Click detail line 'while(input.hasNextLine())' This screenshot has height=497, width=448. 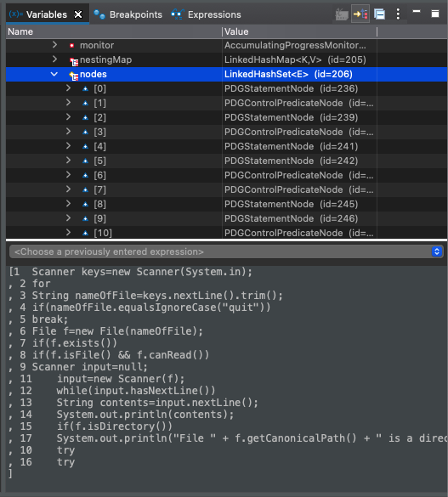(136, 391)
